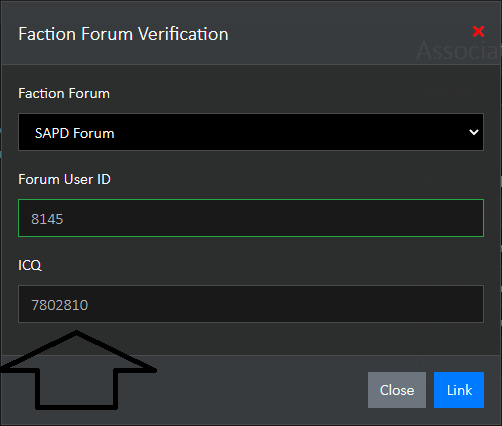Click the blank middle of the Faction Forum dropdown
The width and height of the screenshot is (502, 426).
pos(283,132)
